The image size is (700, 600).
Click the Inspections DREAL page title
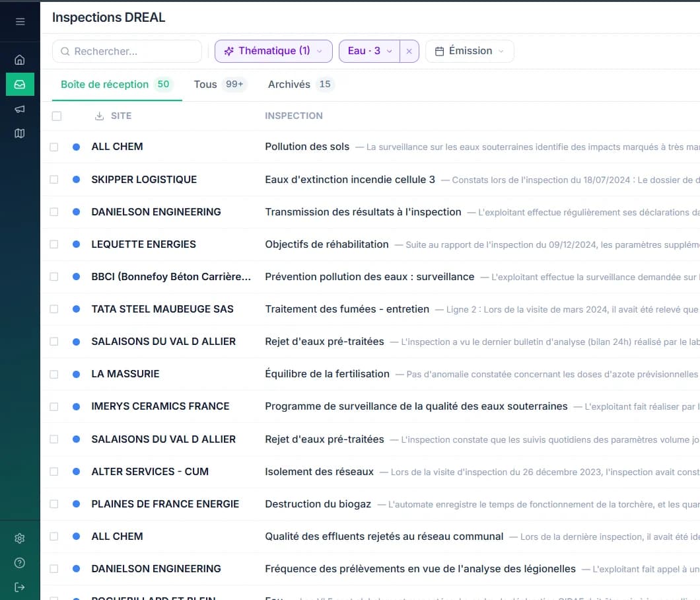[108, 17]
